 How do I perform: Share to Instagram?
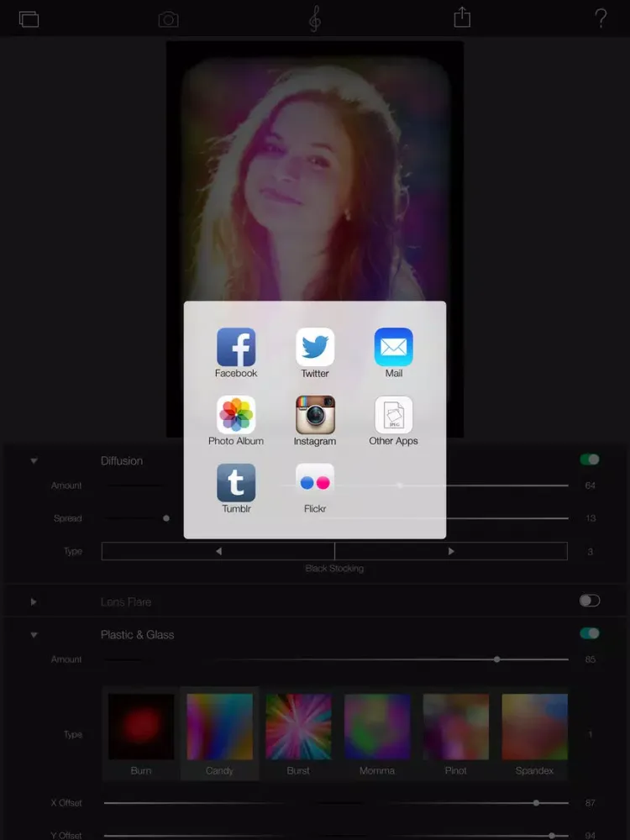[x=315, y=415]
